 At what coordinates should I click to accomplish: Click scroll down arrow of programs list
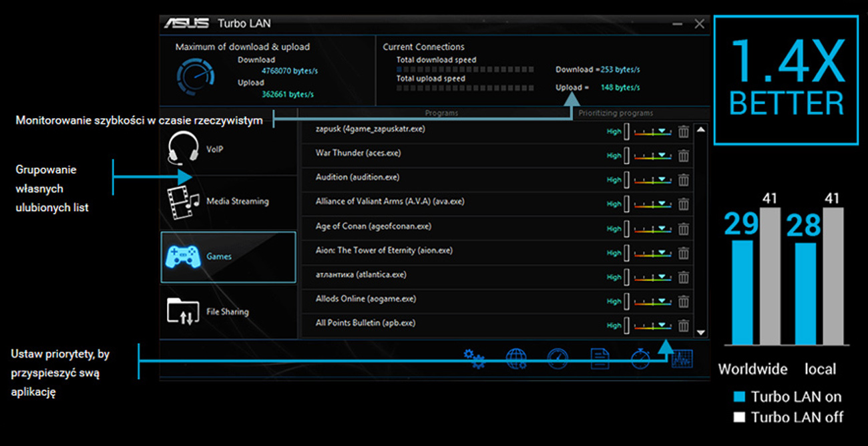point(700,332)
